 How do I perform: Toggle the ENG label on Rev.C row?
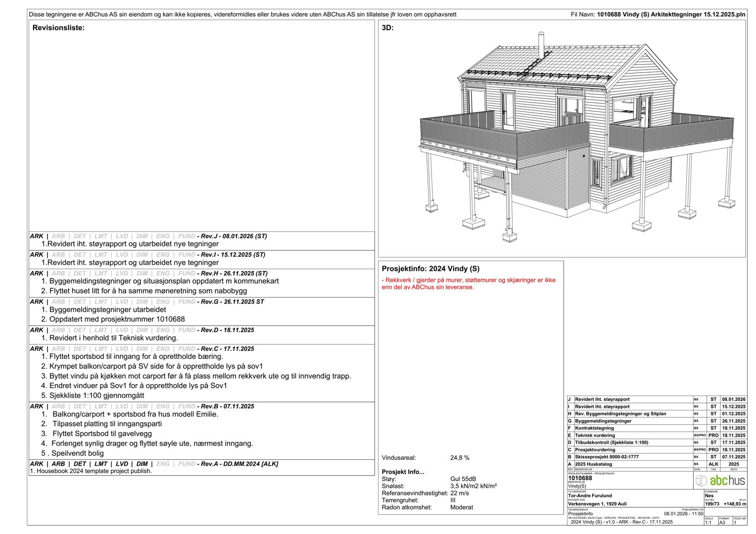[x=163, y=349]
